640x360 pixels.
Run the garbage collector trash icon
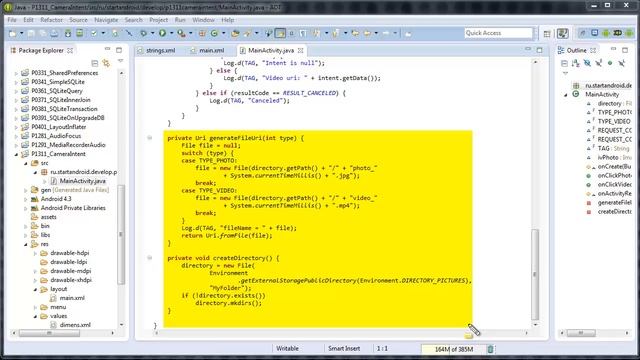490,349
